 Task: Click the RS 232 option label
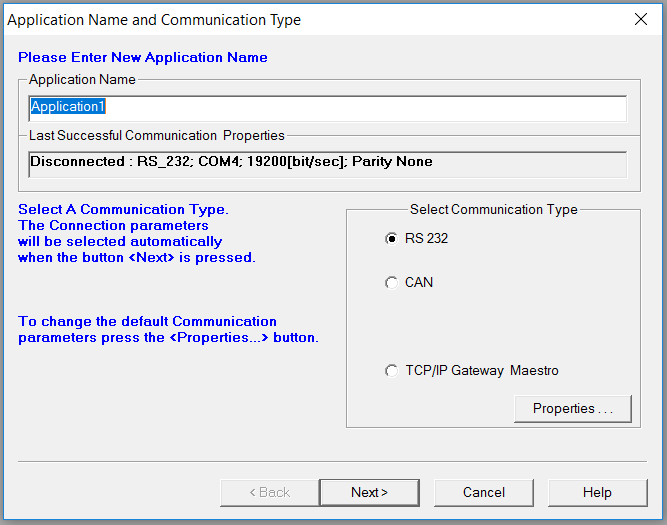click(x=426, y=238)
